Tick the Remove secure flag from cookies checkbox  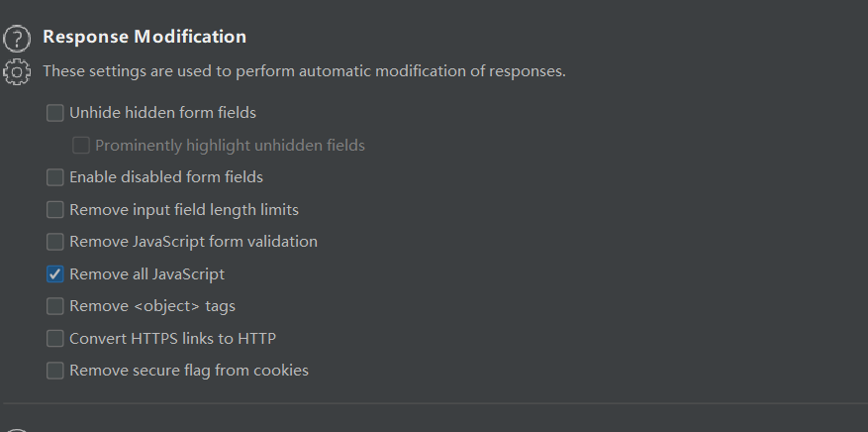point(55,371)
